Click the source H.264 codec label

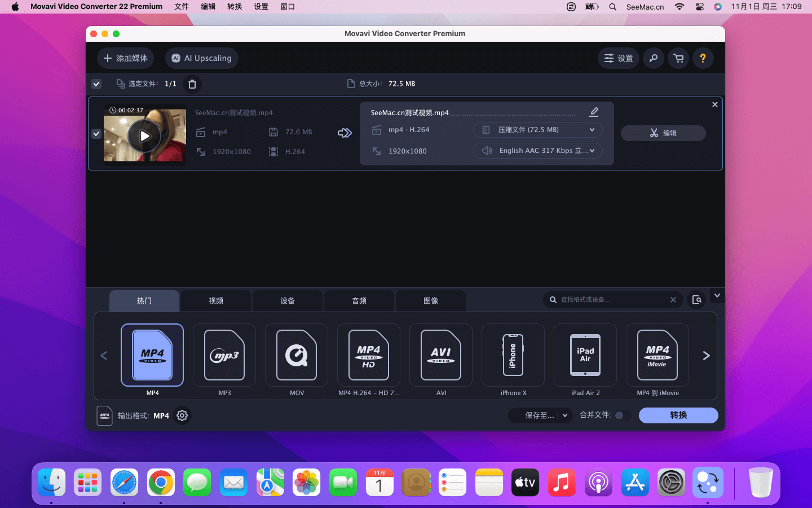pos(295,152)
